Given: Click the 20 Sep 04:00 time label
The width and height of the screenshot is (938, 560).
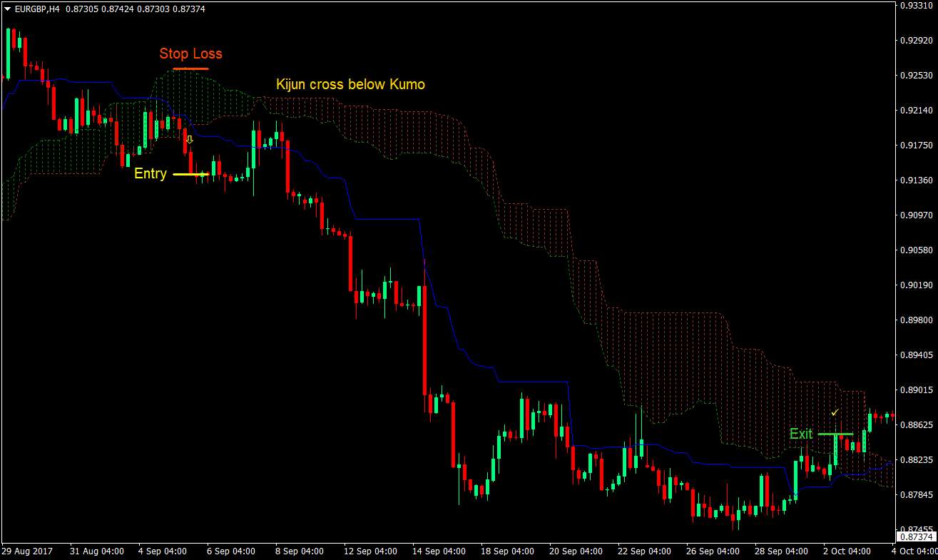Looking at the screenshot, I should 576,551.
